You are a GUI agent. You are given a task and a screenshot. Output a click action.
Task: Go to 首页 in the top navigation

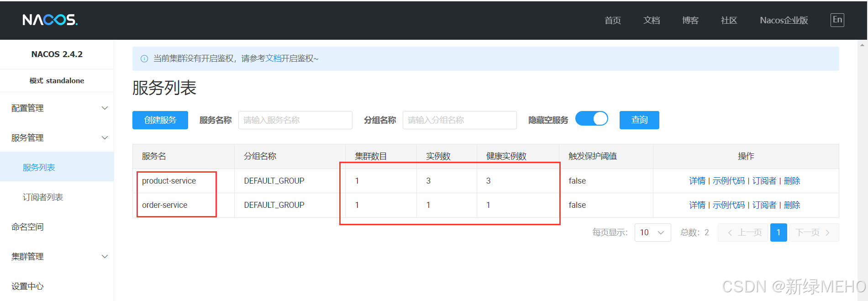(613, 21)
